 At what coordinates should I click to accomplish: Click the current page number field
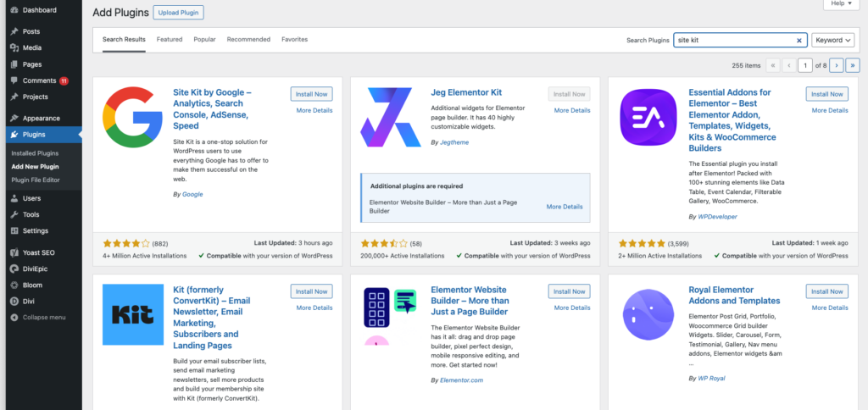(804, 65)
